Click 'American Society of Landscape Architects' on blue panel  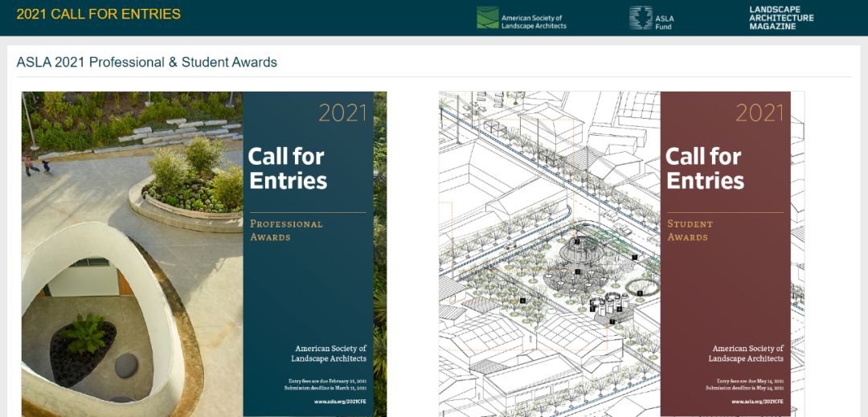click(x=329, y=354)
